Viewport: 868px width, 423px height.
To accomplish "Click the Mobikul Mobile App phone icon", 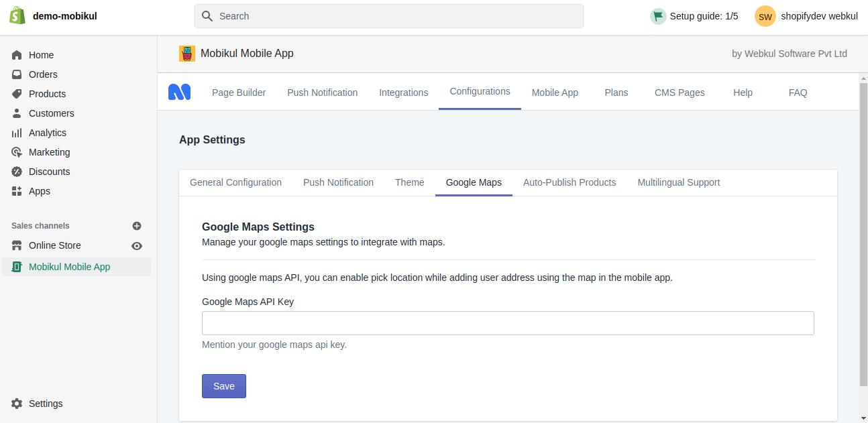I will tap(17, 267).
